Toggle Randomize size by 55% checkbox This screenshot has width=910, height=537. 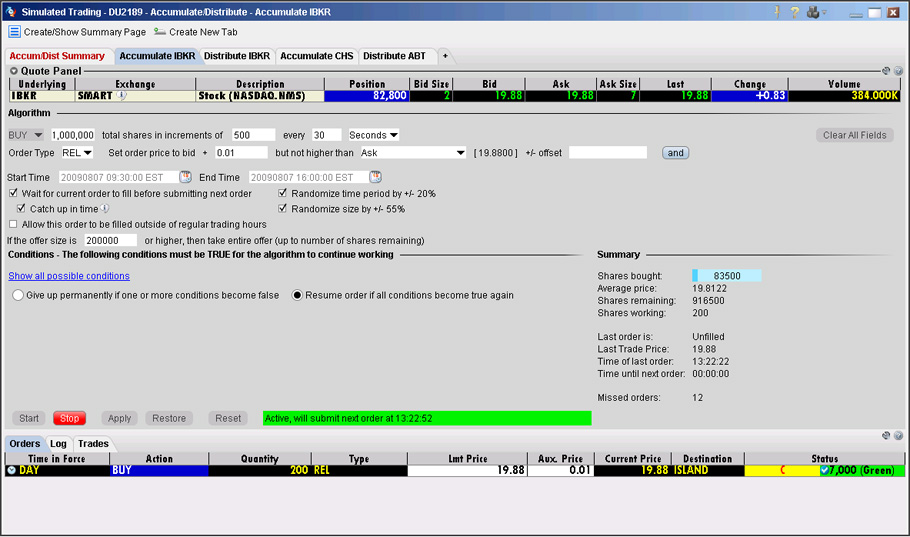pyautogui.click(x=283, y=208)
